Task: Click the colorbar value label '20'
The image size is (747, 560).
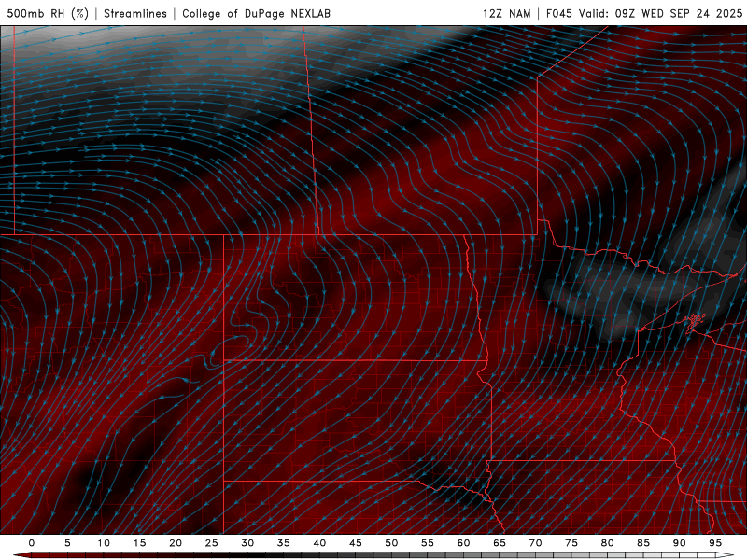Action: (176, 543)
